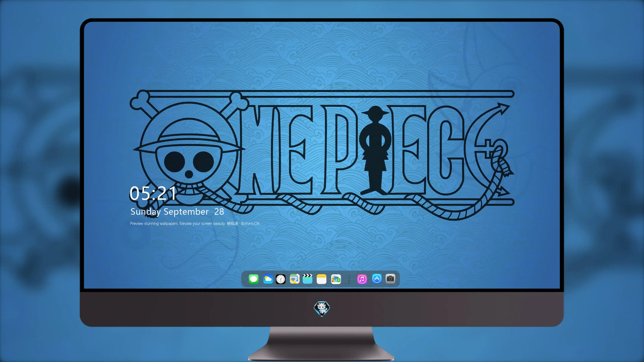
Task: Open the Videos clapperboard app in dock
Action: [x=308, y=279]
